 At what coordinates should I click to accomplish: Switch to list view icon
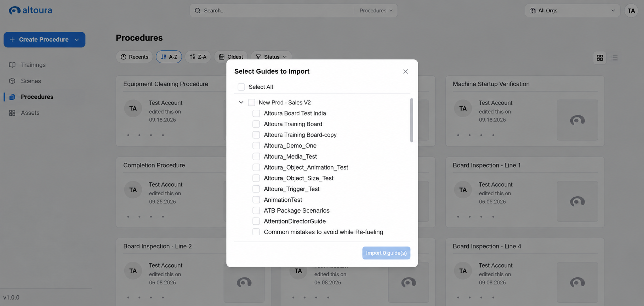(615, 58)
